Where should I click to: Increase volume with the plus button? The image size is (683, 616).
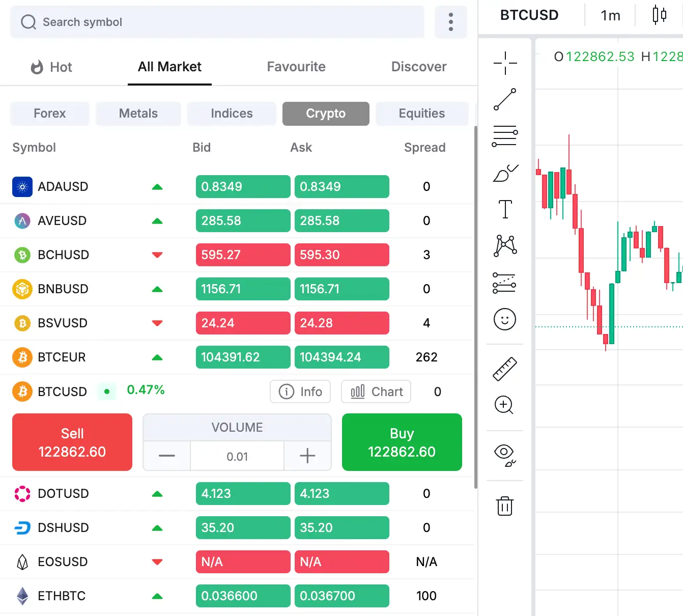click(x=307, y=456)
